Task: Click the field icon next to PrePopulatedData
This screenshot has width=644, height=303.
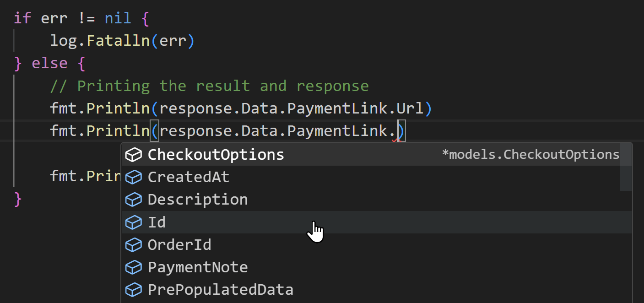Action: coord(133,289)
